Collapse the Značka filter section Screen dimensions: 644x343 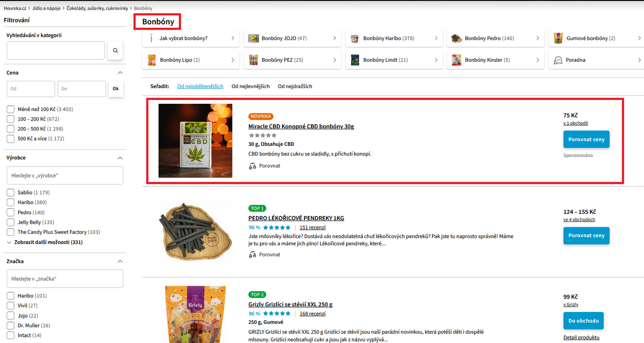click(120, 261)
